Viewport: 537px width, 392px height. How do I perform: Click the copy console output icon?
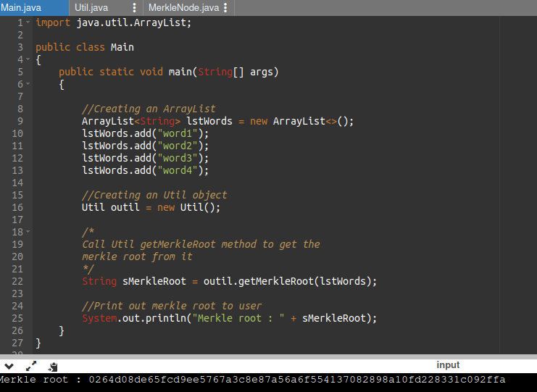[x=53, y=366]
